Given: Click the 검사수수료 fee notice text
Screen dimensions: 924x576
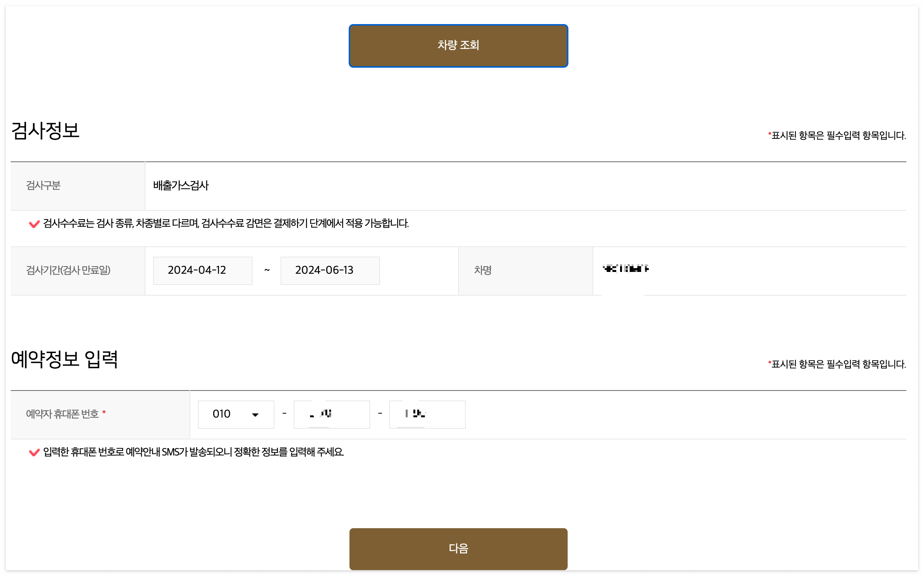Looking at the screenshot, I should (x=226, y=223).
